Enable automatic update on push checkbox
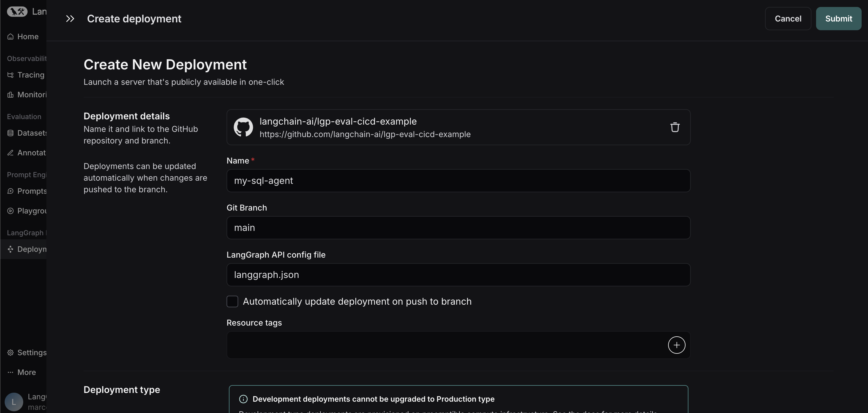Viewport: 868px width, 413px height. pyautogui.click(x=232, y=301)
